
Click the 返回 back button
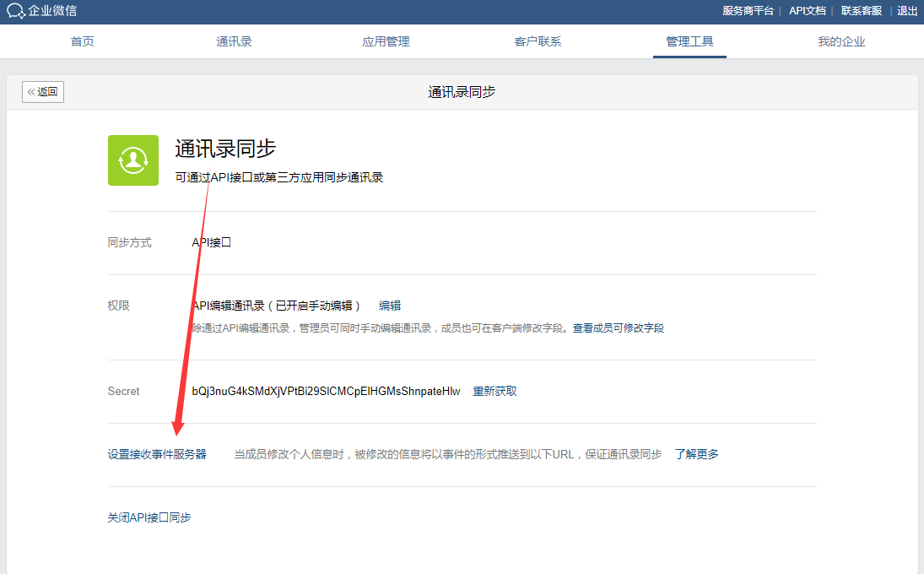click(43, 92)
